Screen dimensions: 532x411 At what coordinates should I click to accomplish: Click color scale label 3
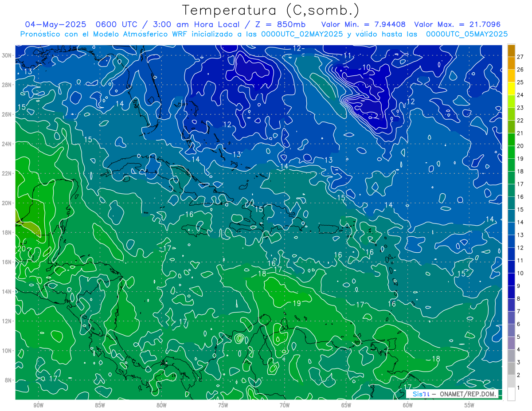pos(519,363)
